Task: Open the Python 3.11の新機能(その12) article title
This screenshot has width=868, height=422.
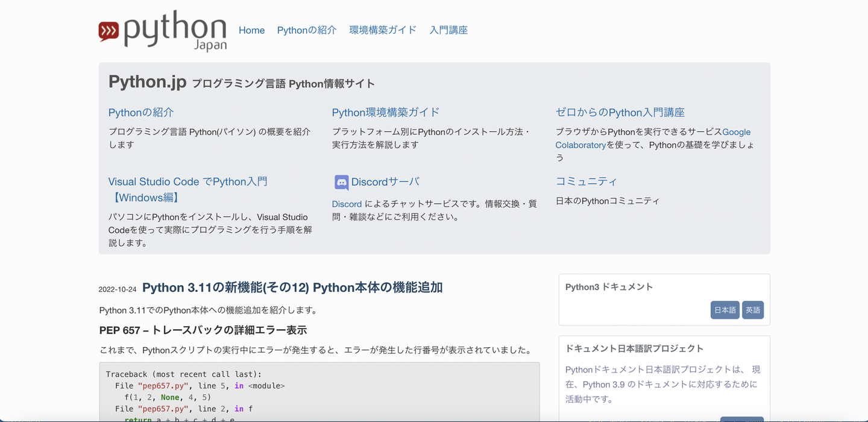Action: [292, 288]
